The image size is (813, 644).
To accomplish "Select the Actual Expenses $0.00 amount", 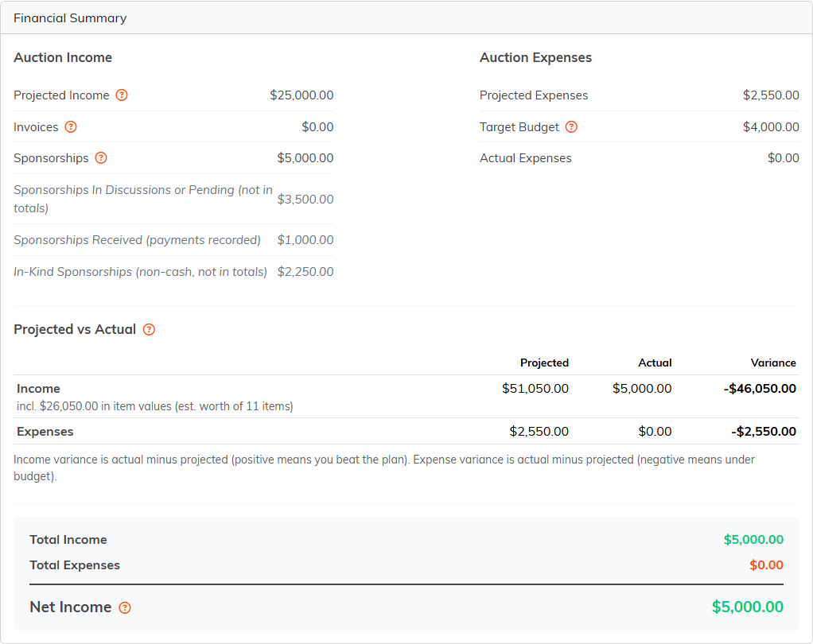I will (x=784, y=158).
